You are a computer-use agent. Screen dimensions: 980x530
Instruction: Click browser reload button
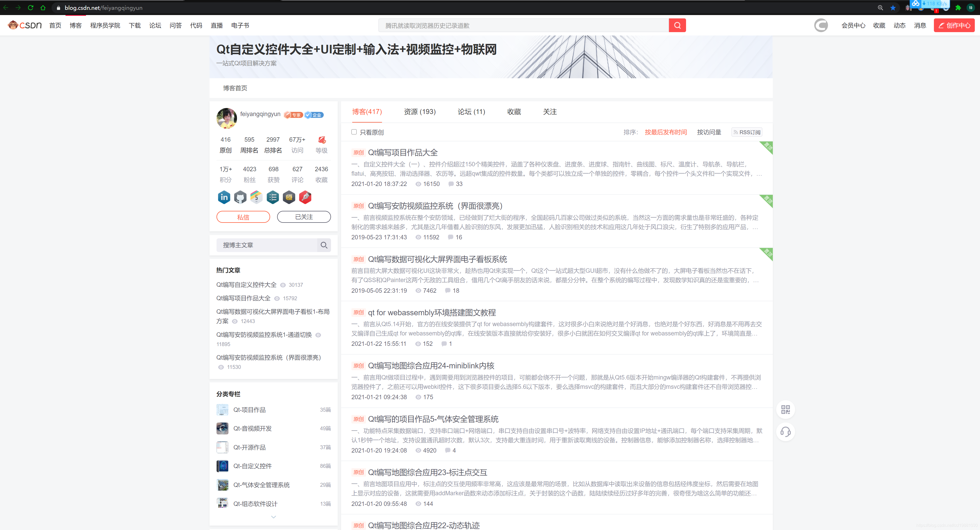click(31, 8)
